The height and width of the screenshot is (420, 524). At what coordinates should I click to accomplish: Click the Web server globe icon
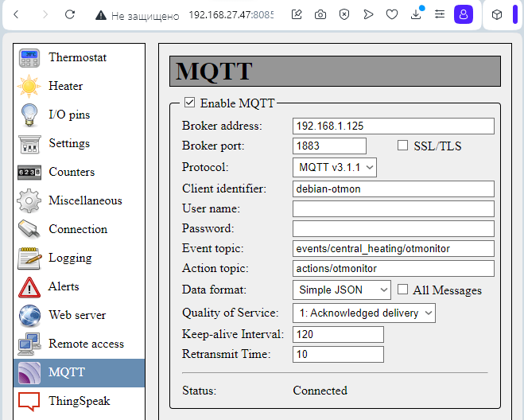tap(29, 316)
